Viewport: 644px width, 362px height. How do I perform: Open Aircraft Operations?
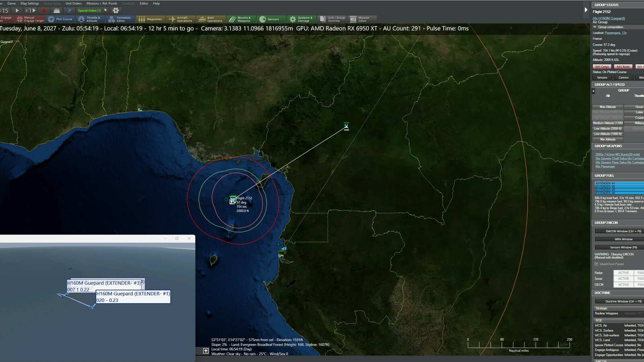pos(180,19)
